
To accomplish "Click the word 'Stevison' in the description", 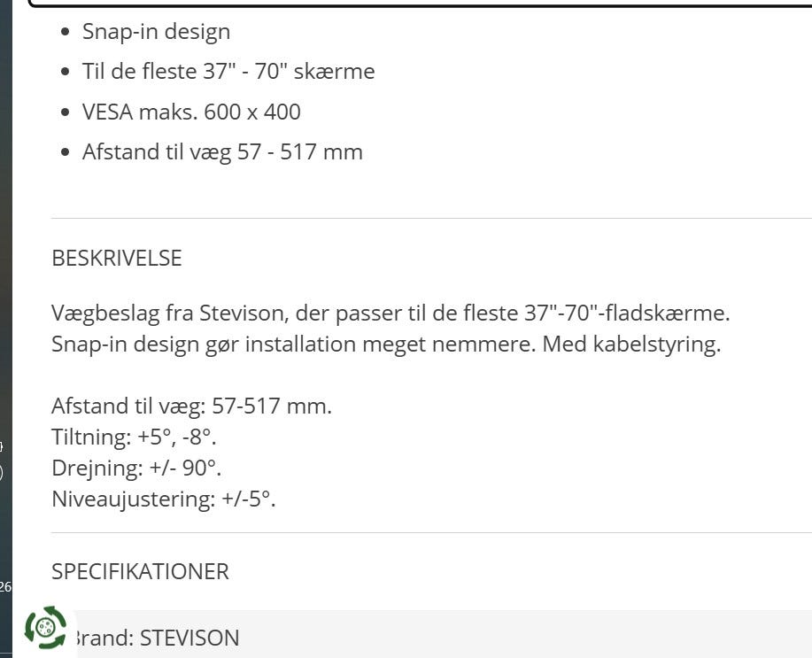I will click(242, 313).
